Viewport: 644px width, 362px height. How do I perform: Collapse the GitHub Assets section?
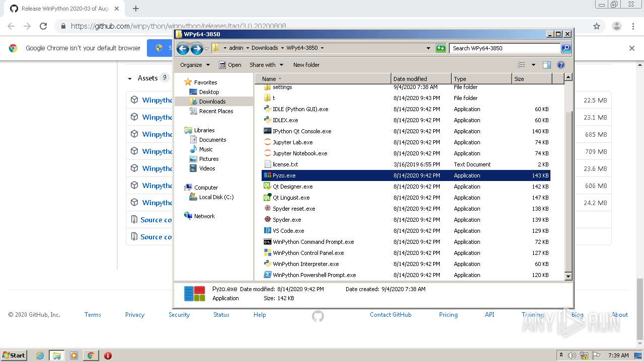130,78
